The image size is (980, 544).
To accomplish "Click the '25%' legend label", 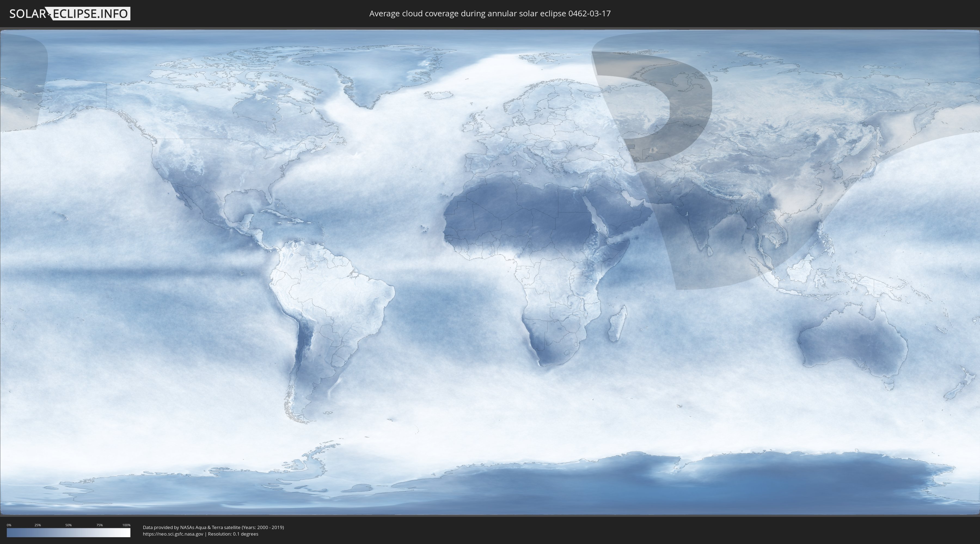I will coord(38,525).
